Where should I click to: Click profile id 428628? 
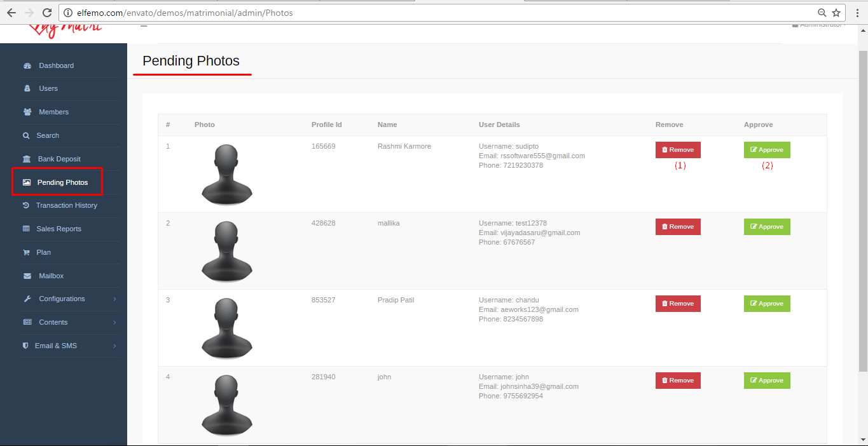coord(323,223)
